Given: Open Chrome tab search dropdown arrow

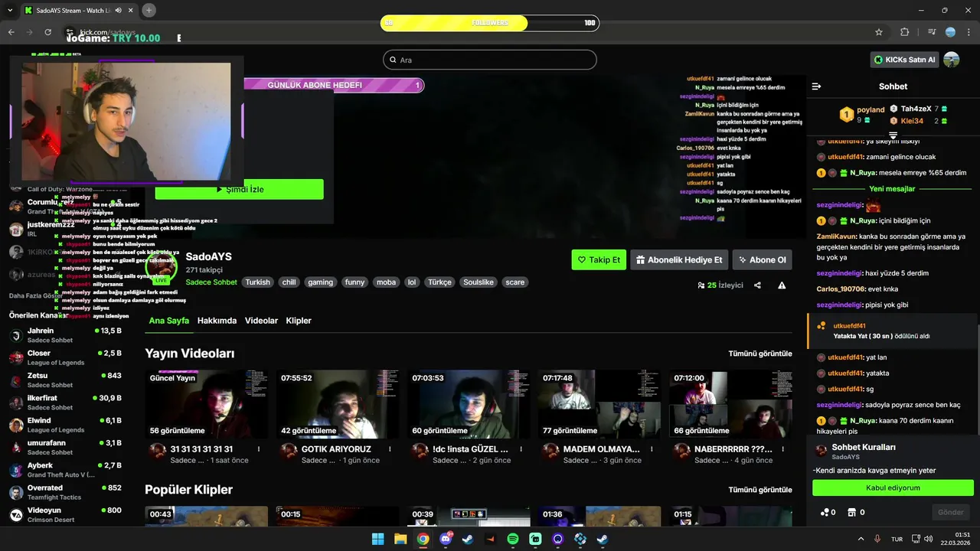Looking at the screenshot, I should pyautogui.click(x=10, y=10).
